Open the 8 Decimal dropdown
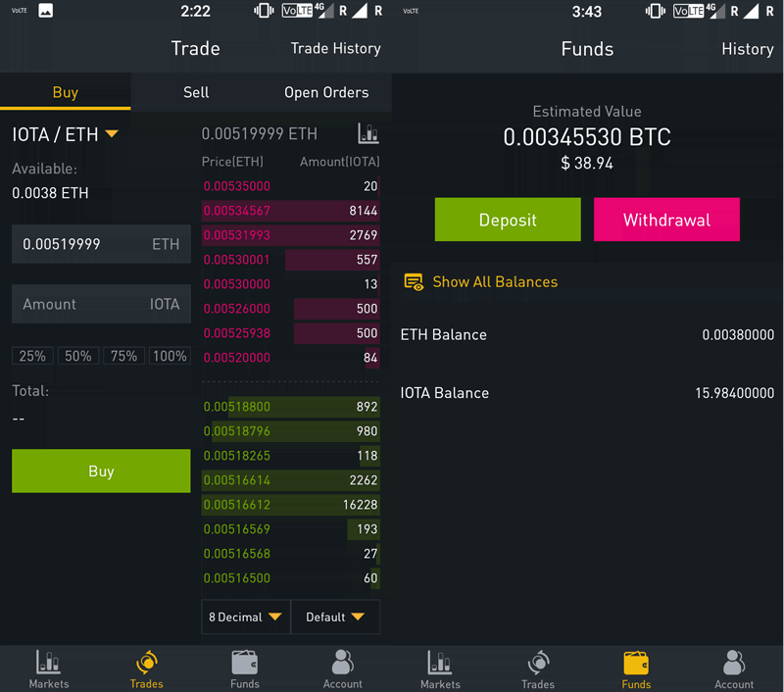Screen dimensions: 784x692 pos(246,617)
